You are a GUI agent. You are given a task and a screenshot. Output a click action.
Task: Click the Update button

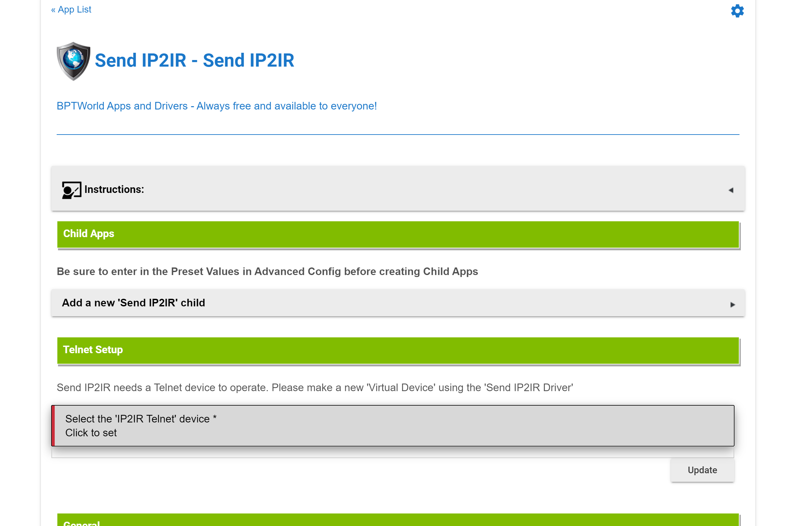click(x=702, y=470)
